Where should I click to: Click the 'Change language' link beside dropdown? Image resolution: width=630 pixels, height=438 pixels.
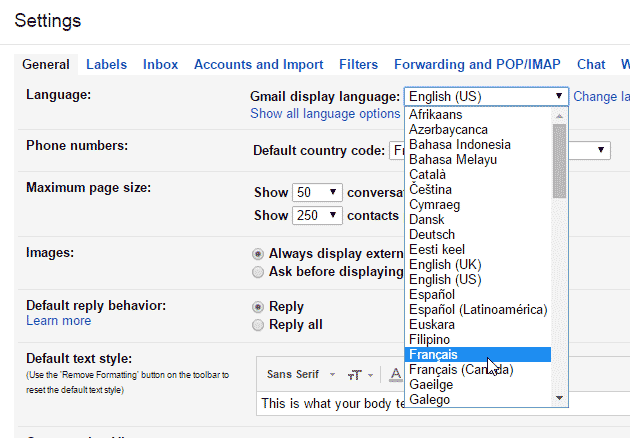(x=601, y=96)
